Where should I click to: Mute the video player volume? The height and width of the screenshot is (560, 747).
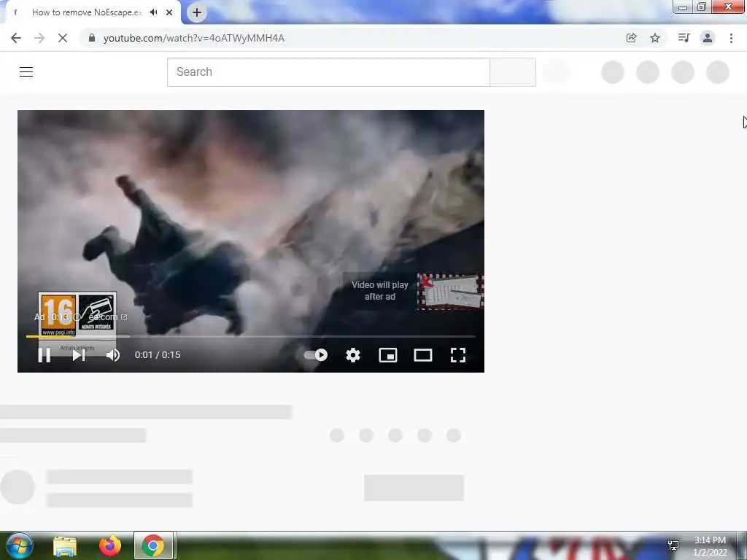pos(113,355)
